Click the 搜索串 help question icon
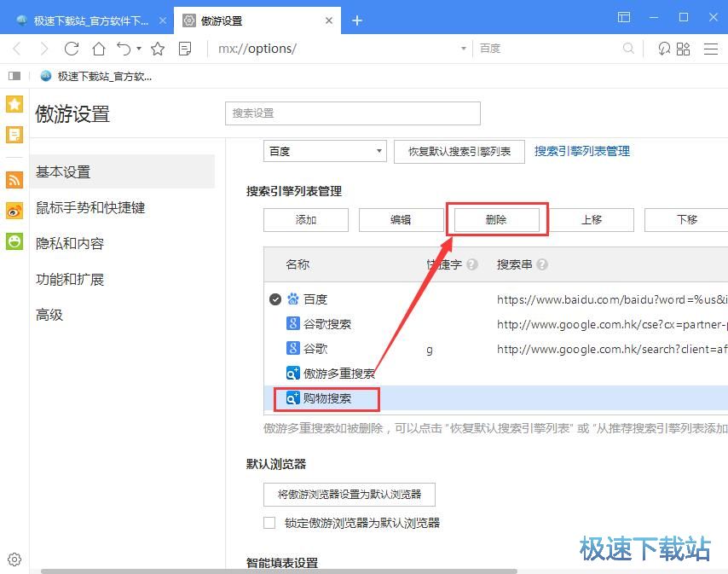Viewport: 728px width, 574px height. click(542, 264)
